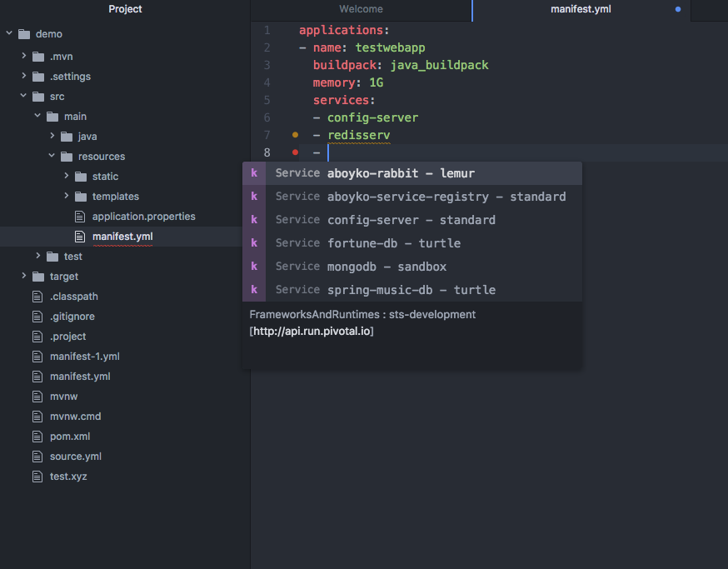Choose fortune-db - turtle suggestion
The width and height of the screenshot is (728, 569).
412,243
